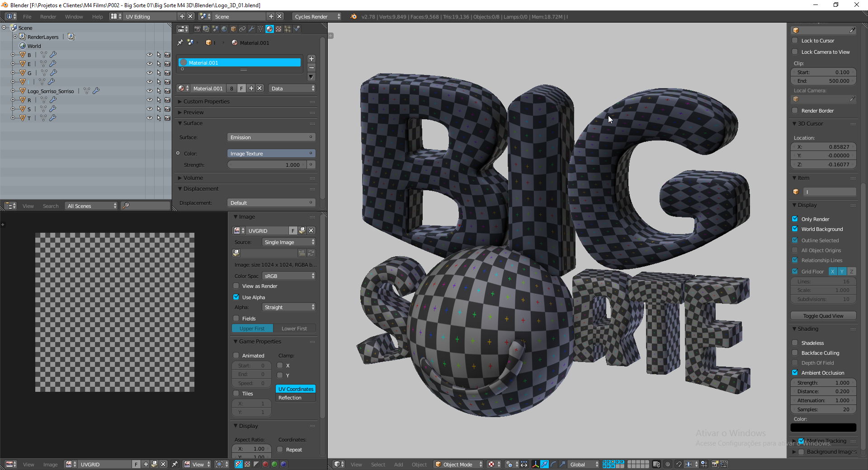Open World properties tab (globe icon)
This screenshot has height=470, width=868.
point(224,29)
